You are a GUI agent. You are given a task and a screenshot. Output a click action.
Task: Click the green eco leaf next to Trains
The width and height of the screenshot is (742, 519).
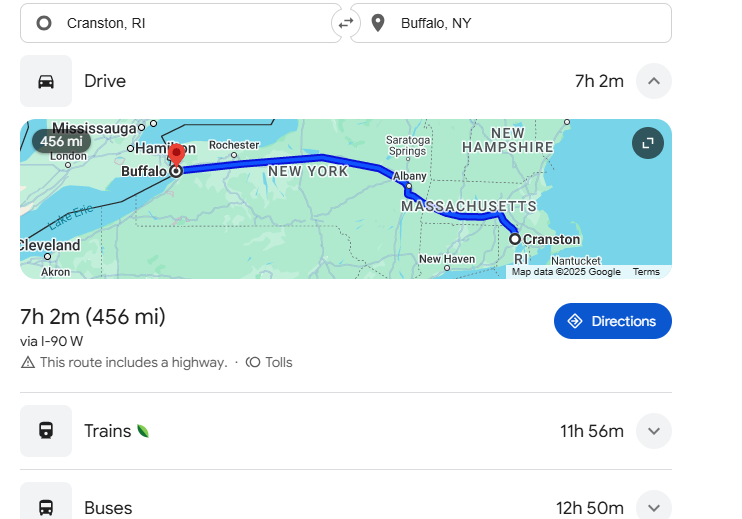click(143, 431)
